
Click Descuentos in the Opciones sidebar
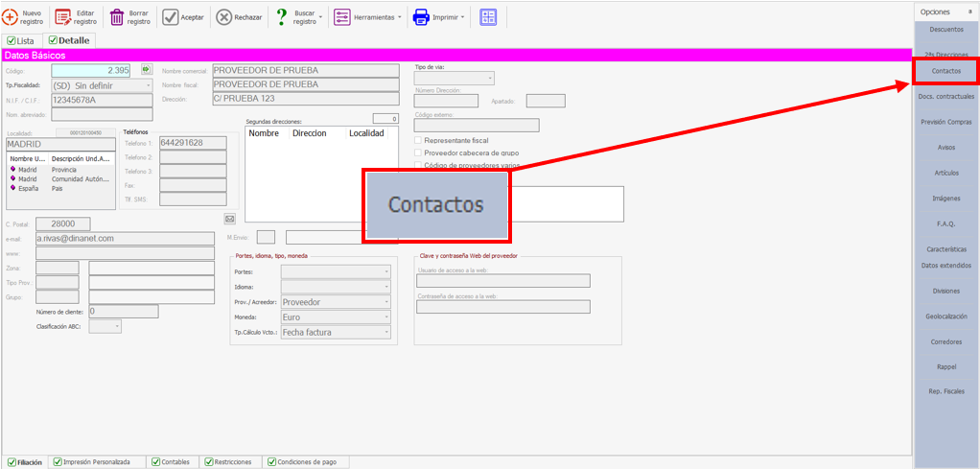coord(946,30)
